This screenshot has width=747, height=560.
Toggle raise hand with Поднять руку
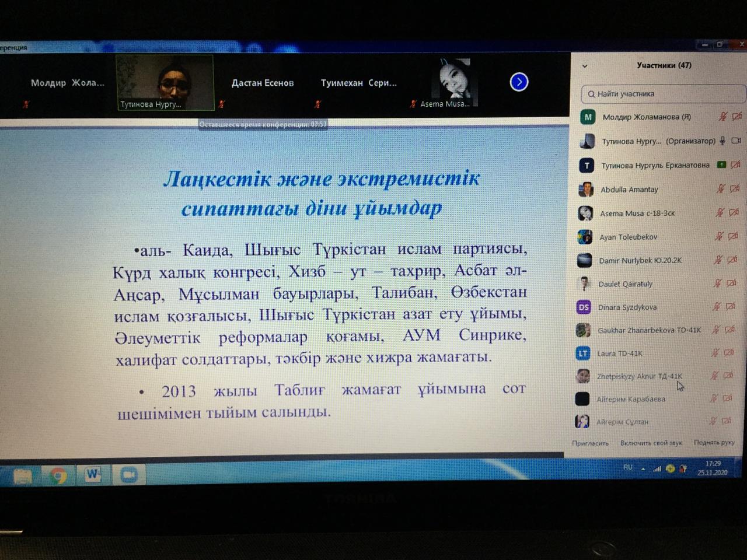[714, 442]
